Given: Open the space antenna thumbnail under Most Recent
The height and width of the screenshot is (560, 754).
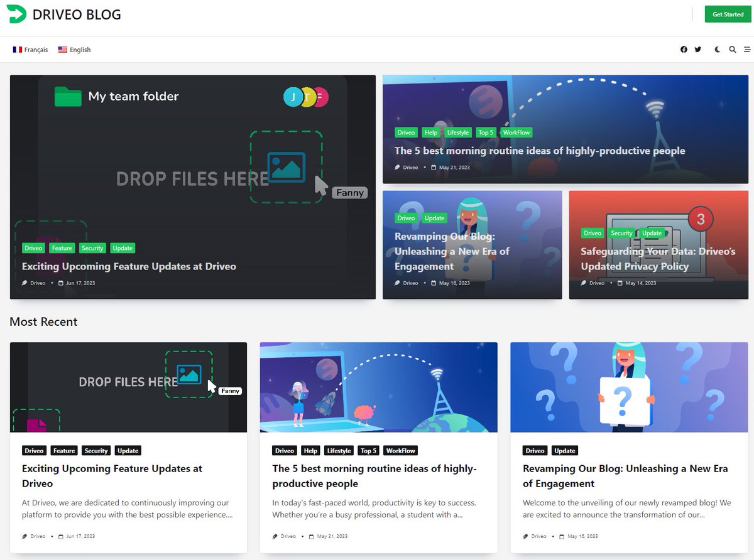Looking at the screenshot, I should (x=379, y=387).
